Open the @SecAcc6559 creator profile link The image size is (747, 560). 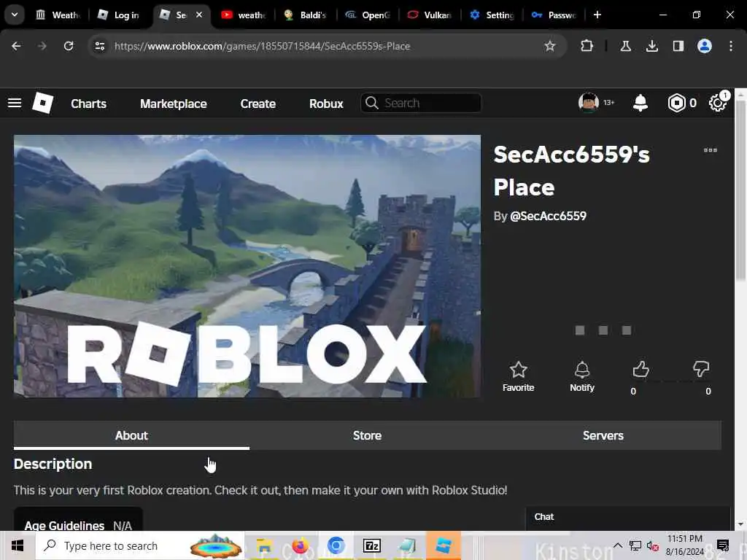(548, 216)
